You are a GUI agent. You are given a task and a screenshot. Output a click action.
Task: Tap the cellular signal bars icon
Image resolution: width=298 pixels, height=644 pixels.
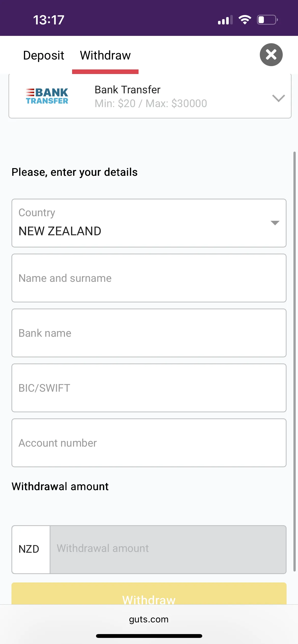coord(225,20)
